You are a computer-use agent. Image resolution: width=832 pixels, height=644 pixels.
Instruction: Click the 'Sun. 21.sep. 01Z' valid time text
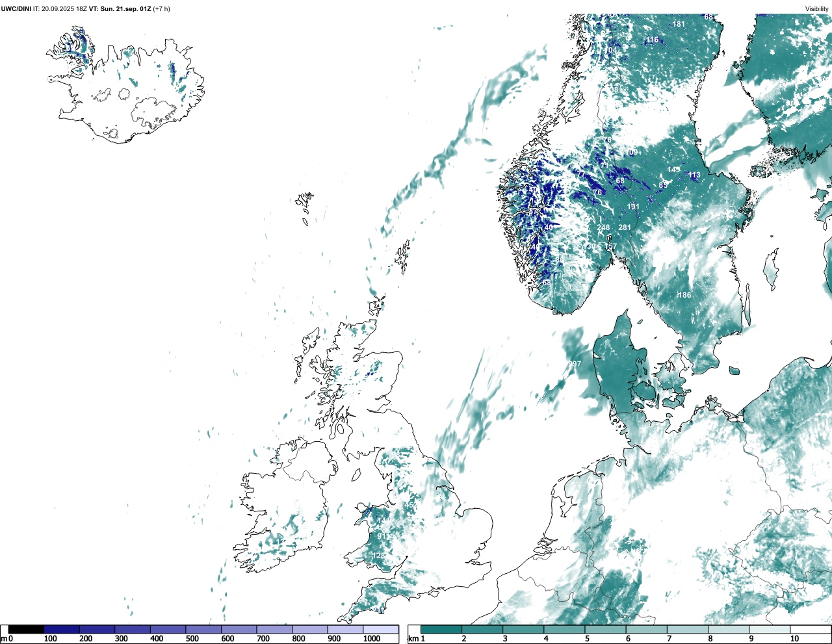tap(125, 9)
